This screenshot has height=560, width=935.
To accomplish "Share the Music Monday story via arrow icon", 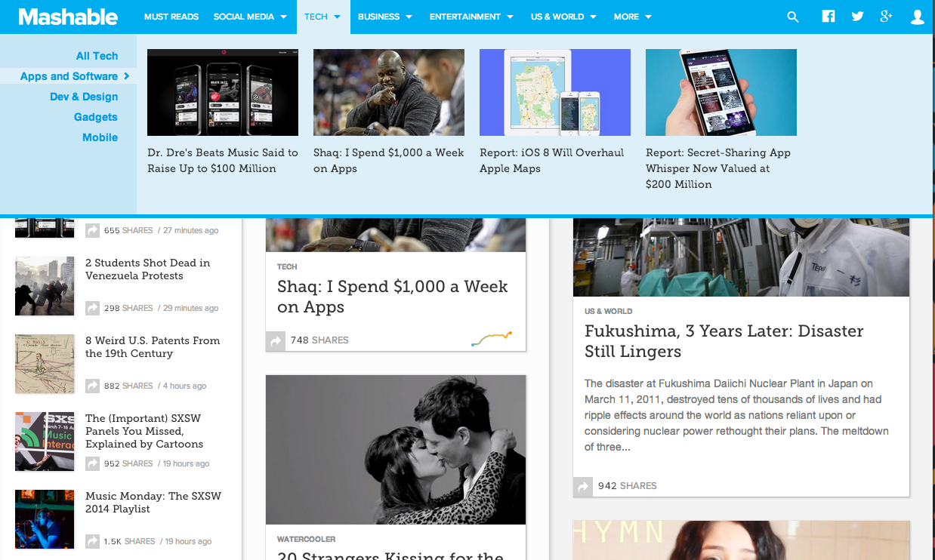I will click(93, 541).
